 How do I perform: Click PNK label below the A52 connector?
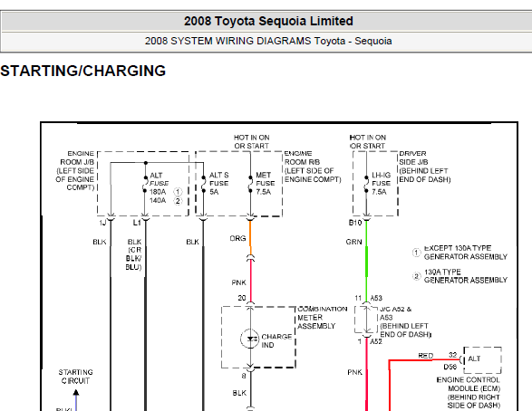point(355,372)
